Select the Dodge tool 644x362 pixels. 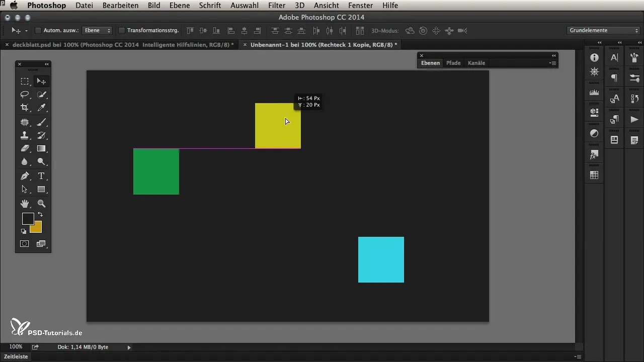click(x=41, y=162)
